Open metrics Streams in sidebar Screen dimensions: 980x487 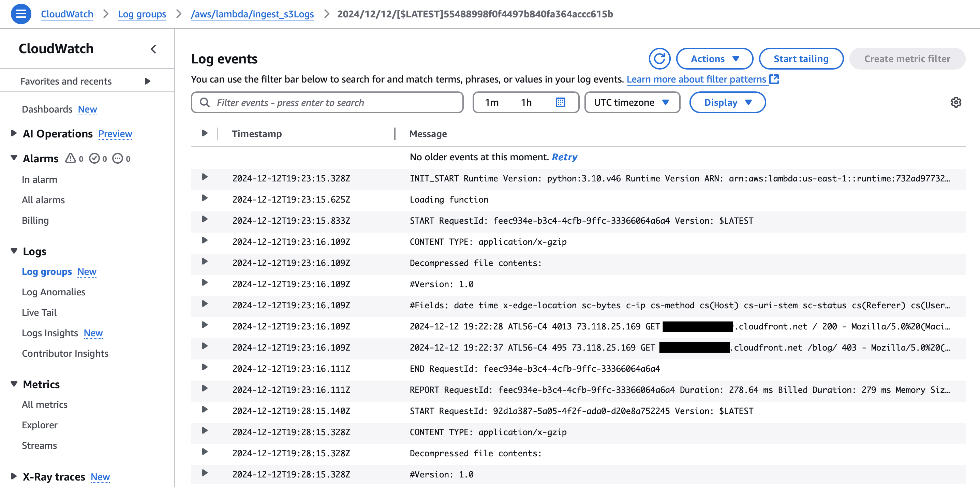click(39, 445)
